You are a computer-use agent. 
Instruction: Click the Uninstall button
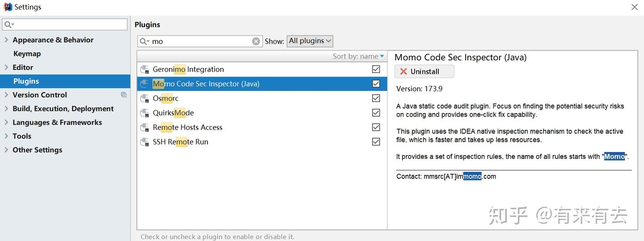point(424,72)
